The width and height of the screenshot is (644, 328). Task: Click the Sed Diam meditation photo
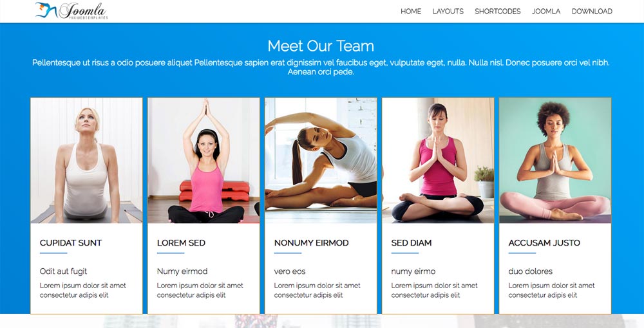[x=438, y=160]
